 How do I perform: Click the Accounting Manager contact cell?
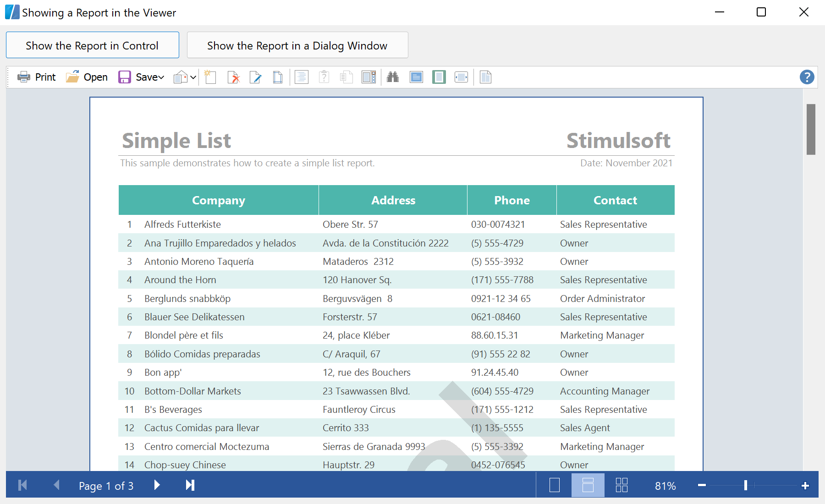[x=605, y=391]
